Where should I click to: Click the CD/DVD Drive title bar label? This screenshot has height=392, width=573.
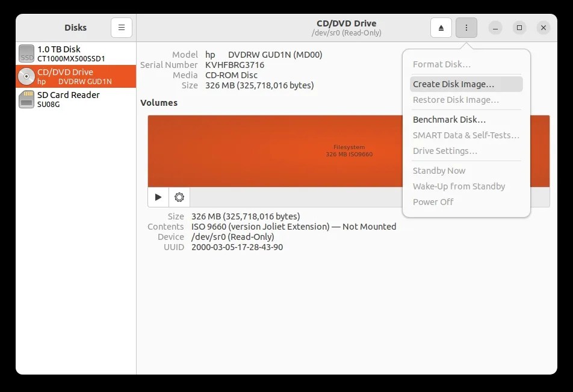346,23
